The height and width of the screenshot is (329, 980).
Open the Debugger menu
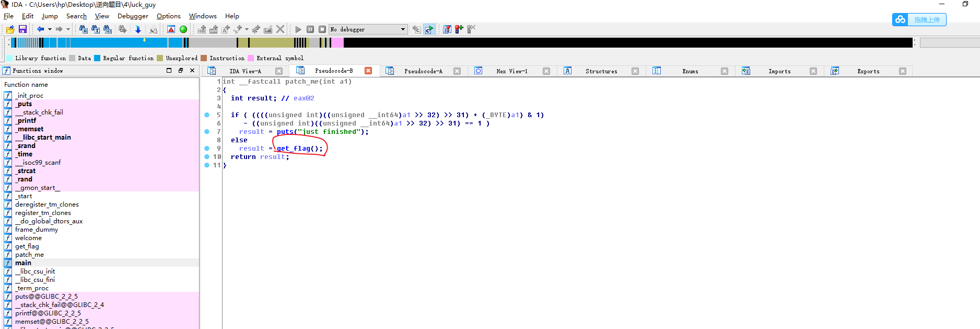tap(133, 16)
